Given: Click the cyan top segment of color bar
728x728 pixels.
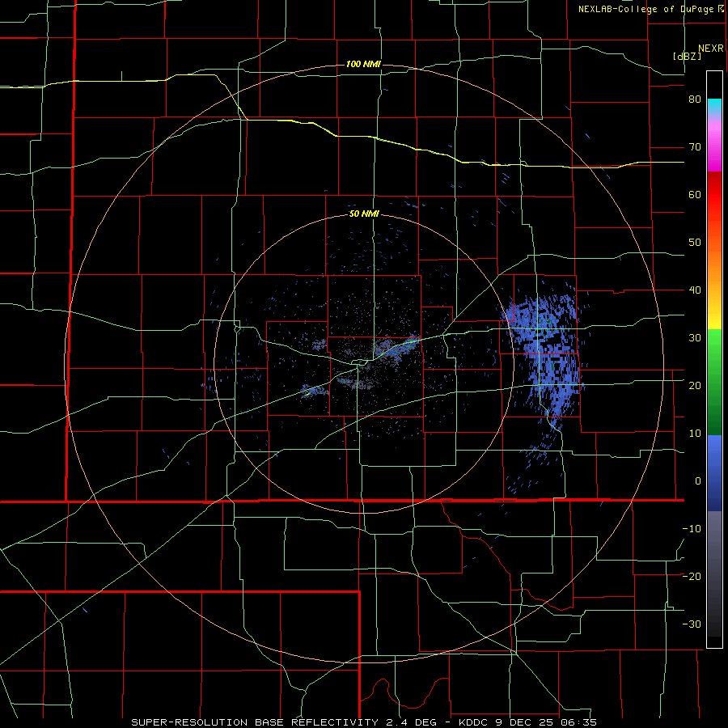Looking at the screenshot, I should click(714, 108).
